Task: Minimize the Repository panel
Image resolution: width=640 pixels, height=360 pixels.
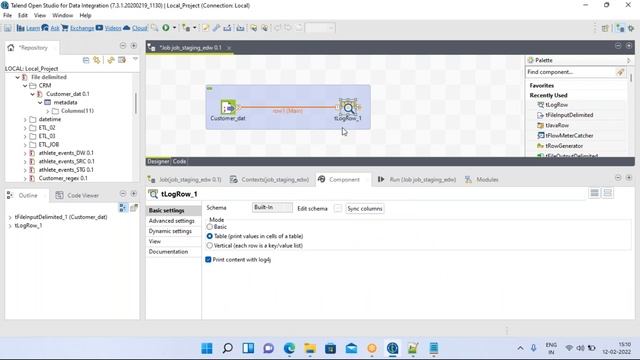Action: pos(123,45)
